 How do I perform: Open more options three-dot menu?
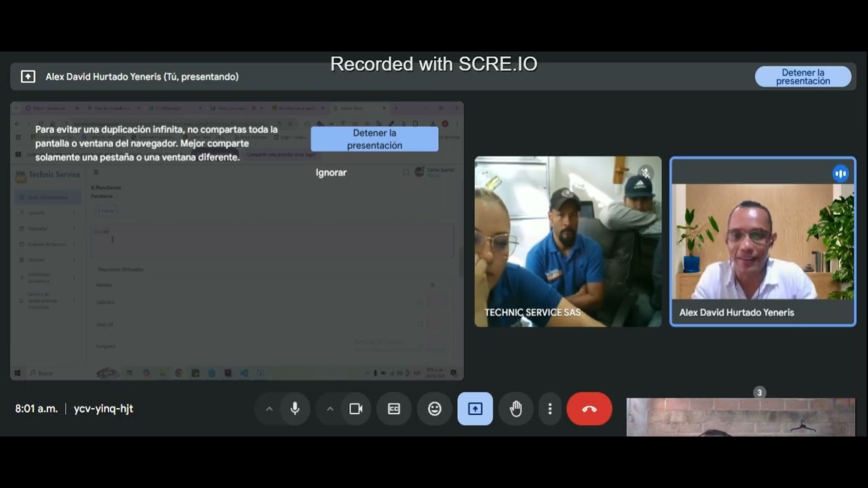tap(550, 409)
